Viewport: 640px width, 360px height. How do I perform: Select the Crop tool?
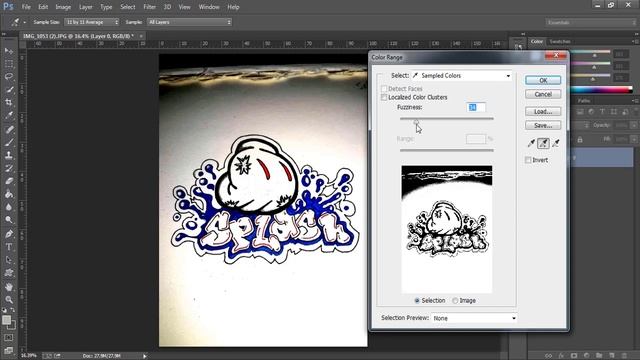tap(9, 102)
